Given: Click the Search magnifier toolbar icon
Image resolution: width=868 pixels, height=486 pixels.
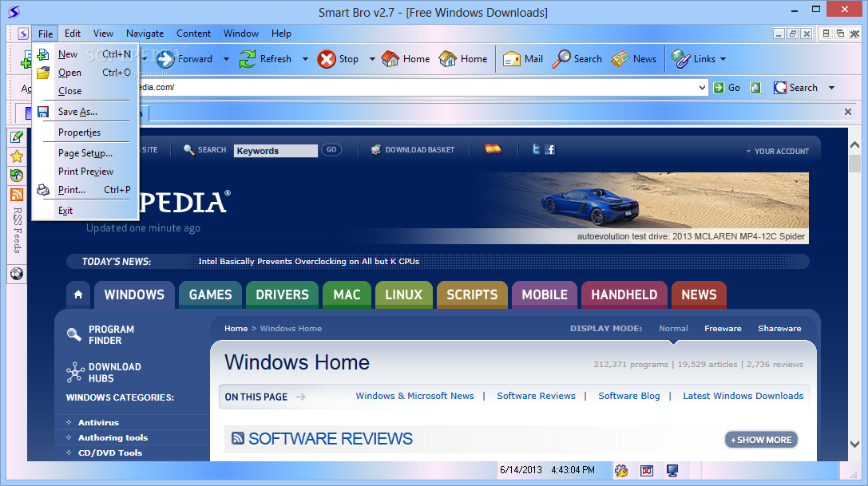Looking at the screenshot, I should [561, 59].
